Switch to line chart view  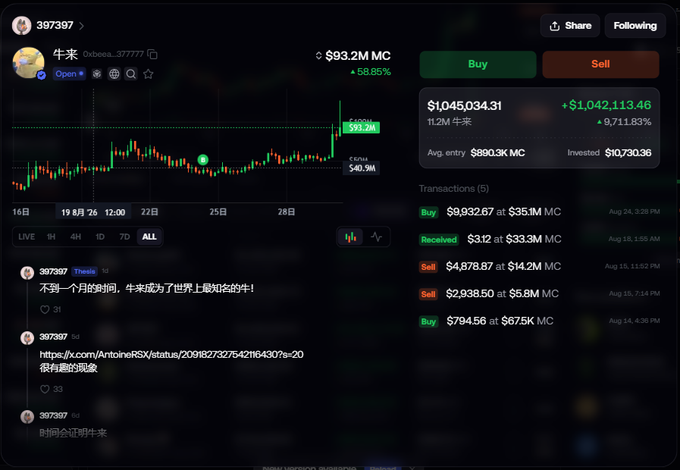coord(376,237)
